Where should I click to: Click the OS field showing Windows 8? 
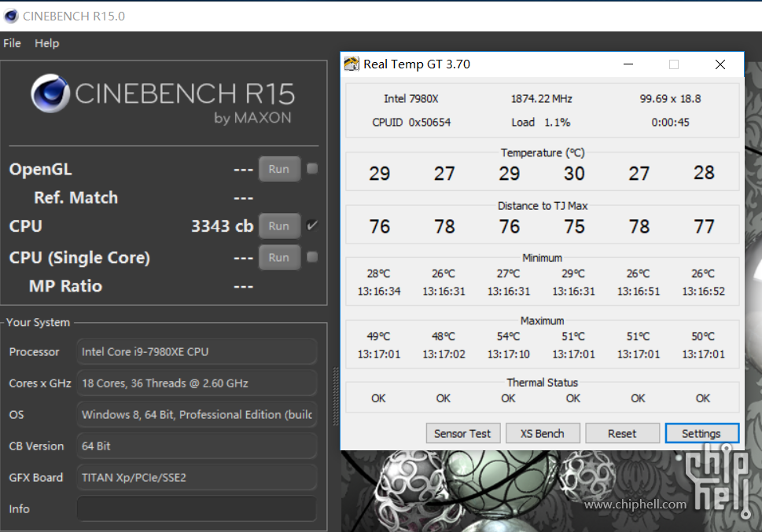coord(197,414)
